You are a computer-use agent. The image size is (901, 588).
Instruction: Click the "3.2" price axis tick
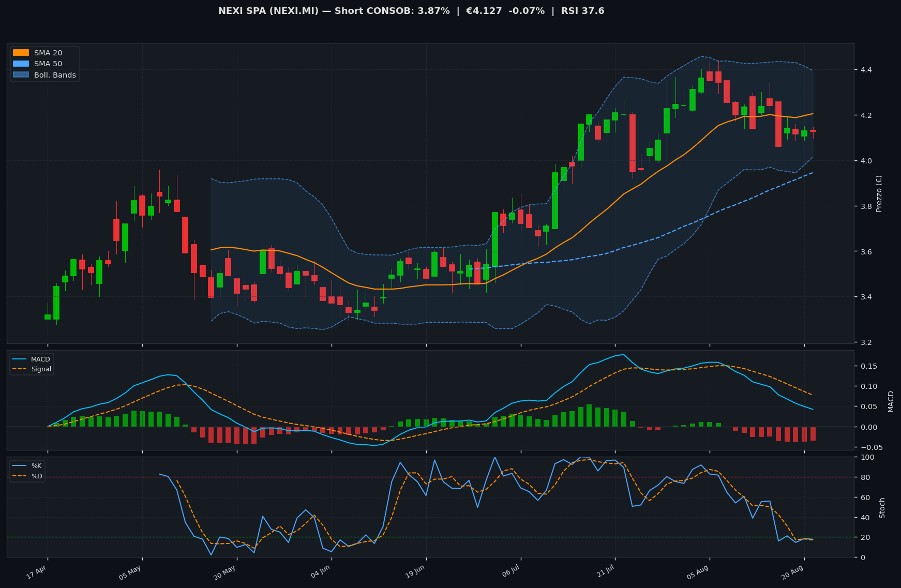coord(866,342)
